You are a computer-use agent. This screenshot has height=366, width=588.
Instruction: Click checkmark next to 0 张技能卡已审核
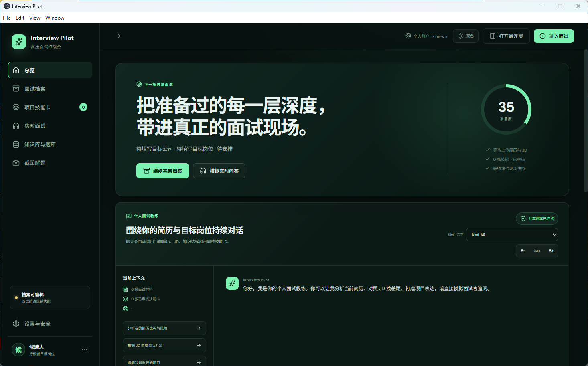pos(487,159)
